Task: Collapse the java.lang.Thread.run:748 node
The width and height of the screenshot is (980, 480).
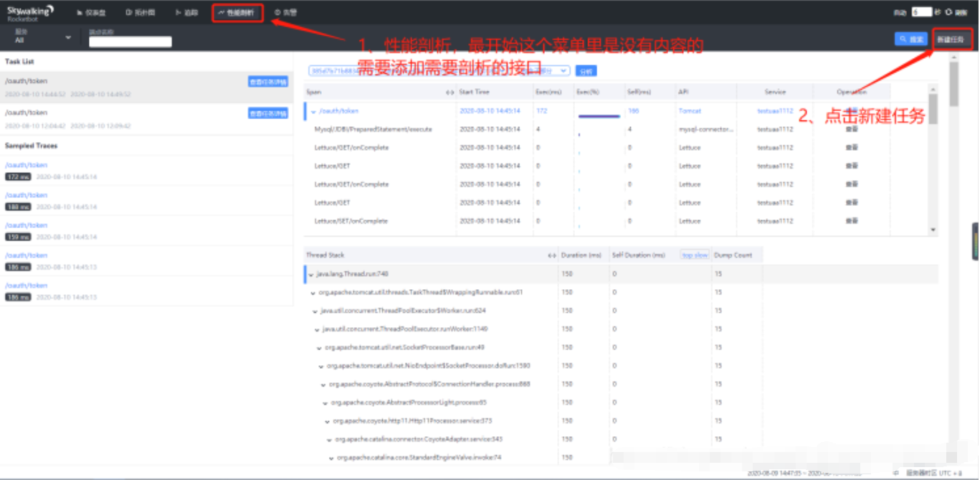Action: (x=311, y=274)
